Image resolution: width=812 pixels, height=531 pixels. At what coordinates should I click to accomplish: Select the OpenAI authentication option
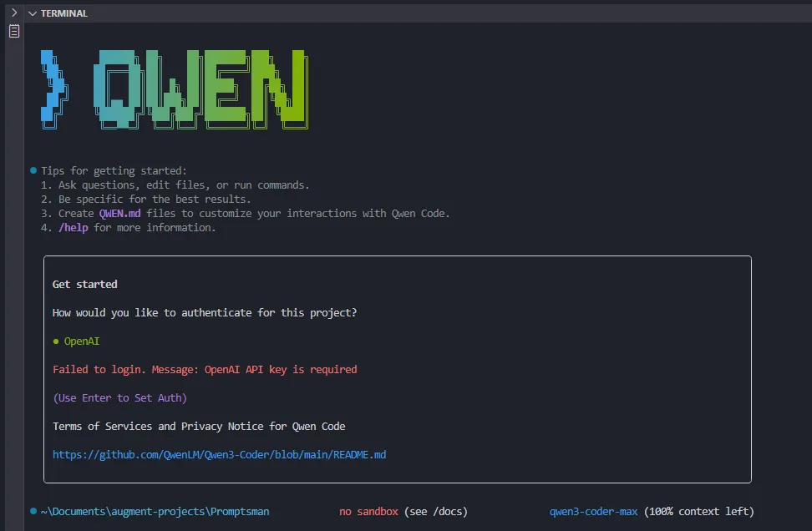click(x=76, y=341)
